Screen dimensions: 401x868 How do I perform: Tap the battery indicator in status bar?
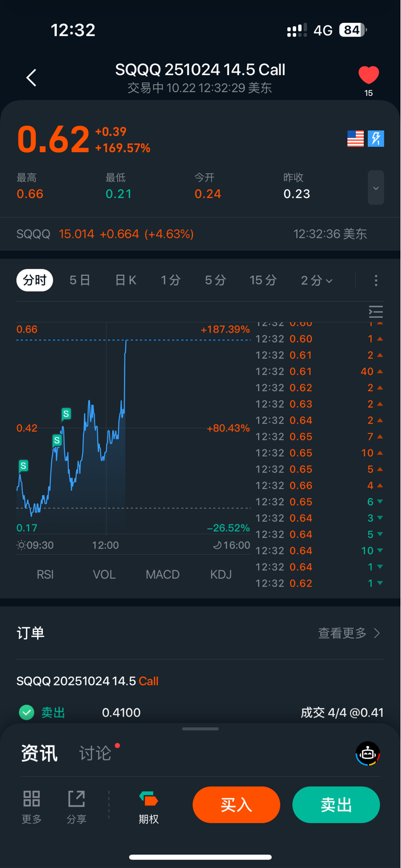353,30
